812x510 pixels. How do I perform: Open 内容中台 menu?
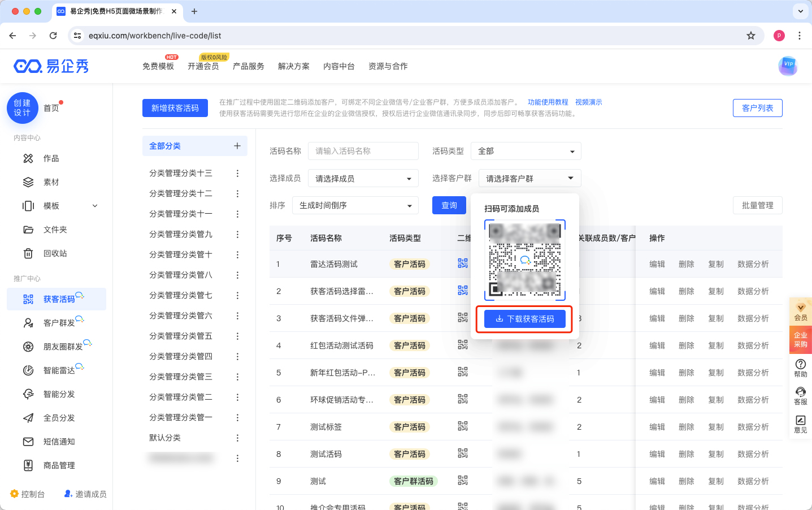click(339, 66)
